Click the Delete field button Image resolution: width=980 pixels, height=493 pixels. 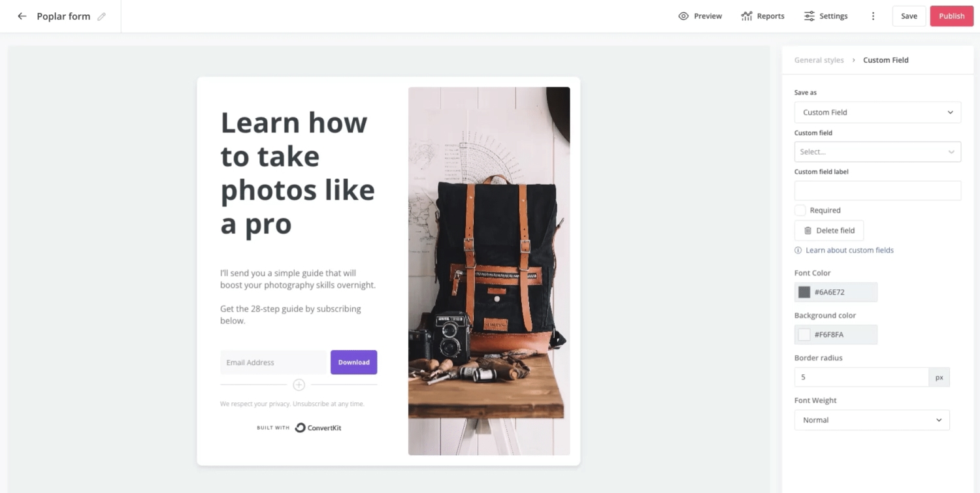pos(828,231)
